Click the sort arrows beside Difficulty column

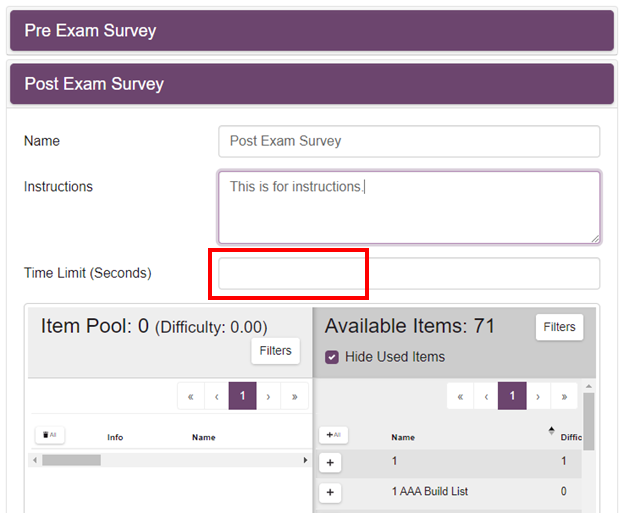551,431
